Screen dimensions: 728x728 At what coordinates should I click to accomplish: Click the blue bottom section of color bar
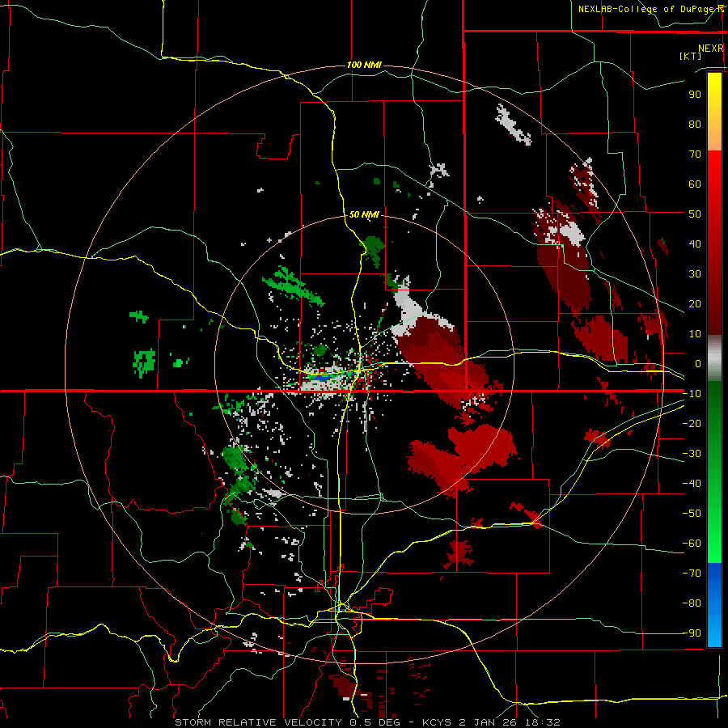click(x=714, y=604)
